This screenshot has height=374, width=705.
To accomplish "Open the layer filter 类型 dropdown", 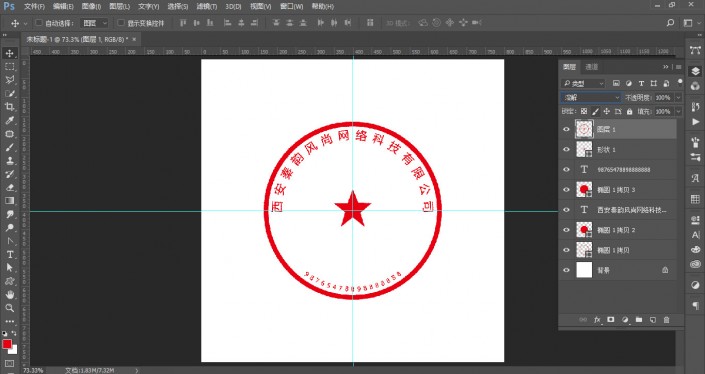I will [x=583, y=83].
